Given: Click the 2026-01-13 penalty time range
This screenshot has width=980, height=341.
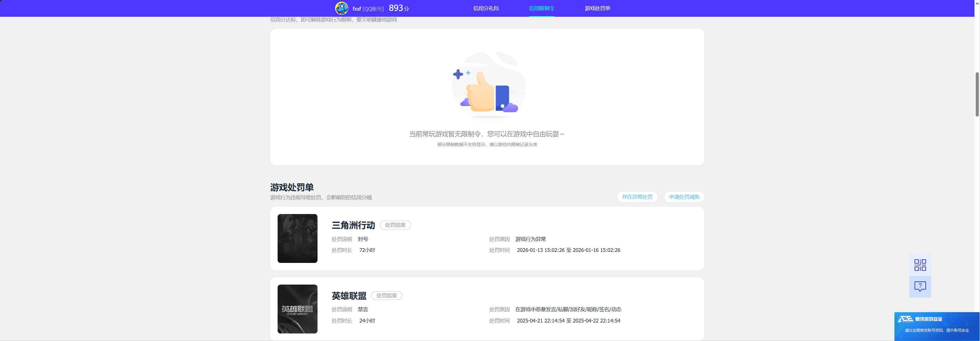Looking at the screenshot, I should coord(569,250).
